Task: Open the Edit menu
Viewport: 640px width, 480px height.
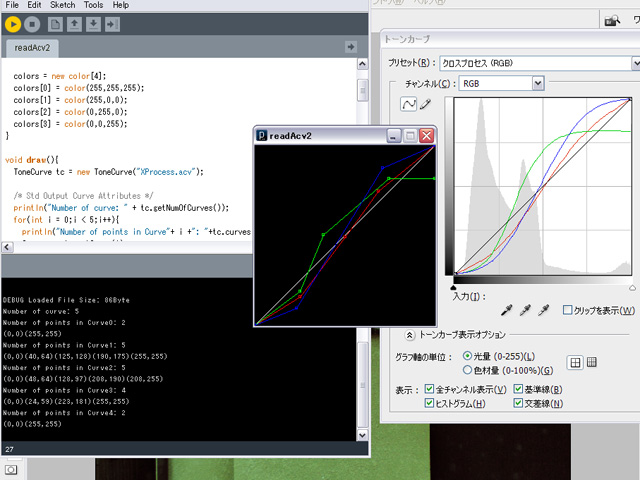Action: click(x=34, y=5)
